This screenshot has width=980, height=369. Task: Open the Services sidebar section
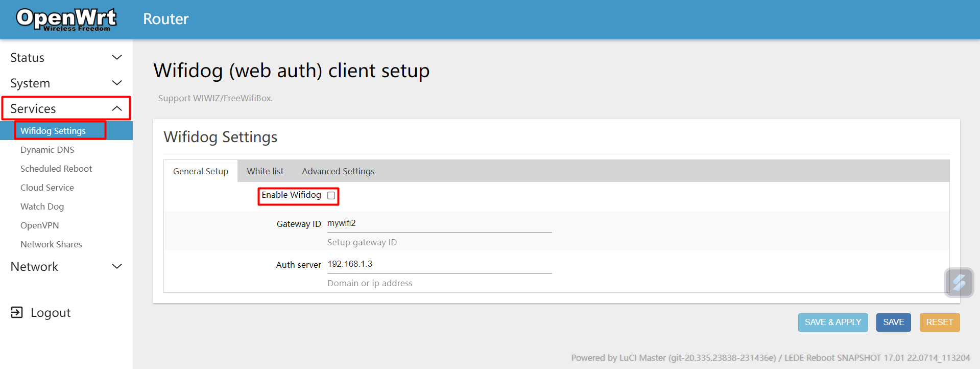(66, 108)
